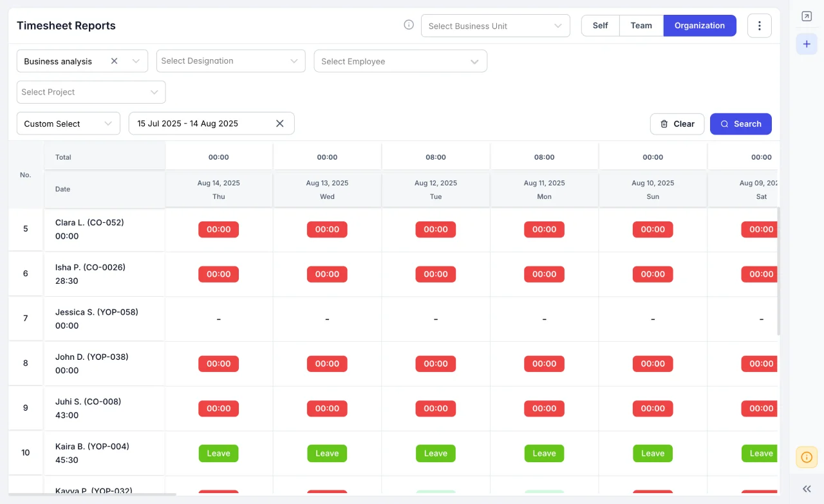Click the date range field 15 Jul 2025 - 14 Aug 2025
824x504 pixels.
(211, 124)
